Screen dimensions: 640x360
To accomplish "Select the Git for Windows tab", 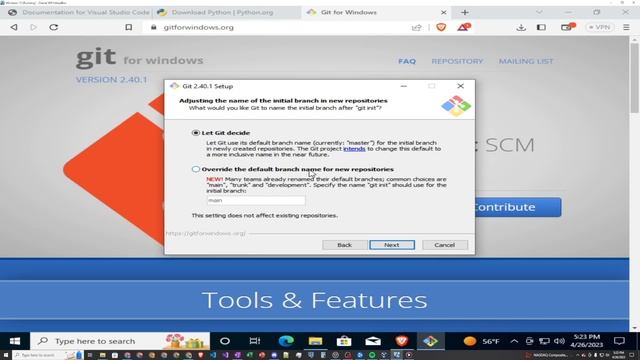I will point(376,12).
